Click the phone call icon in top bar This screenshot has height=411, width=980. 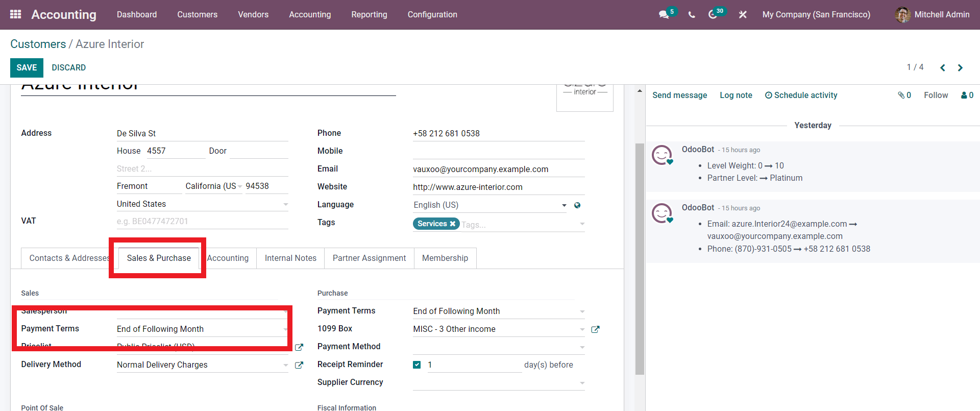[x=692, y=15]
